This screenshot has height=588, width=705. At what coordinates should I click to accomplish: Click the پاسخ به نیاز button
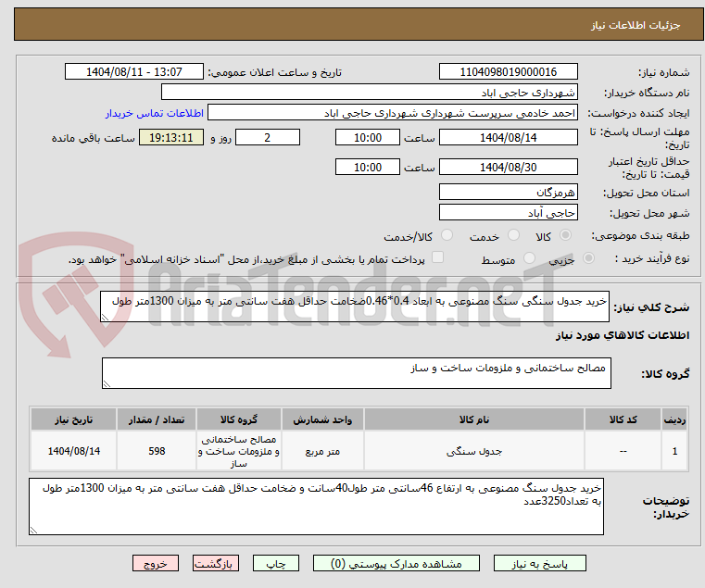point(539,563)
